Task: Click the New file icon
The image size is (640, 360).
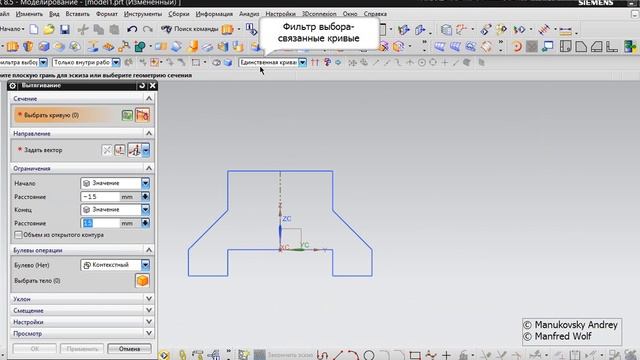Action: 34,29
